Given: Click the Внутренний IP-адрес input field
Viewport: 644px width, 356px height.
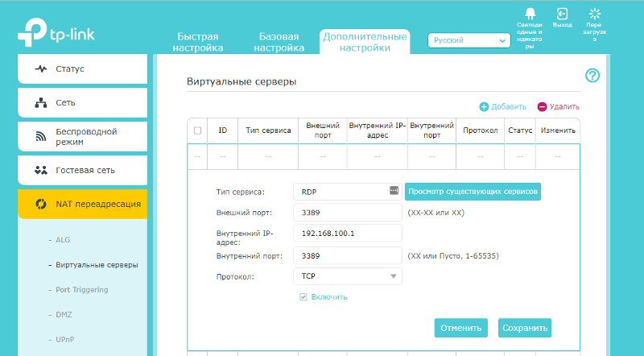Looking at the screenshot, I should click(348, 233).
